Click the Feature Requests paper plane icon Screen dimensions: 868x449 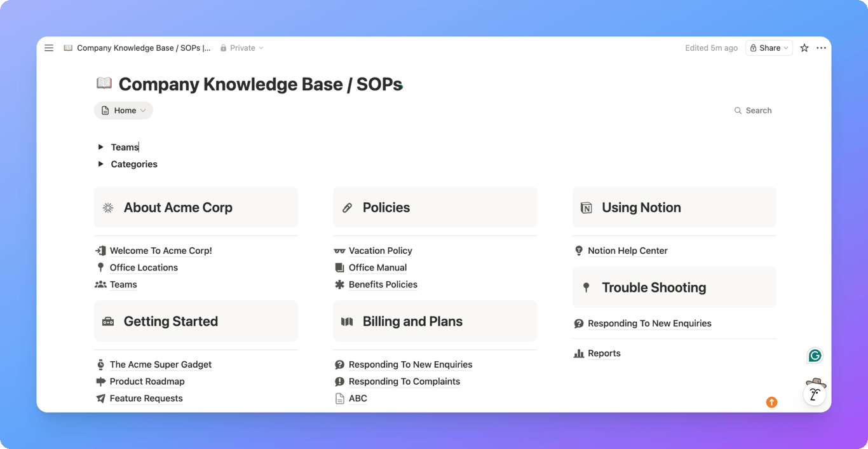[100, 399]
